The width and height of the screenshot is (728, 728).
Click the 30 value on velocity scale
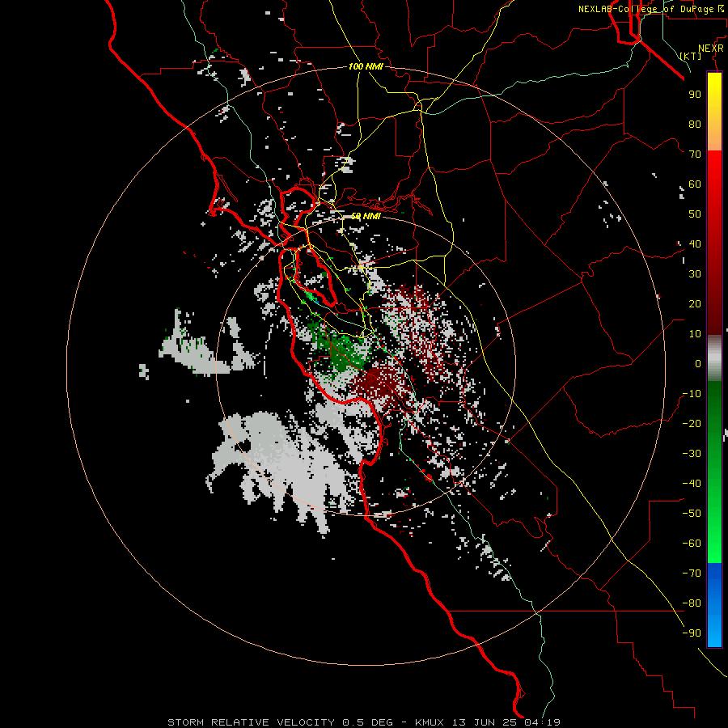point(695,274)
